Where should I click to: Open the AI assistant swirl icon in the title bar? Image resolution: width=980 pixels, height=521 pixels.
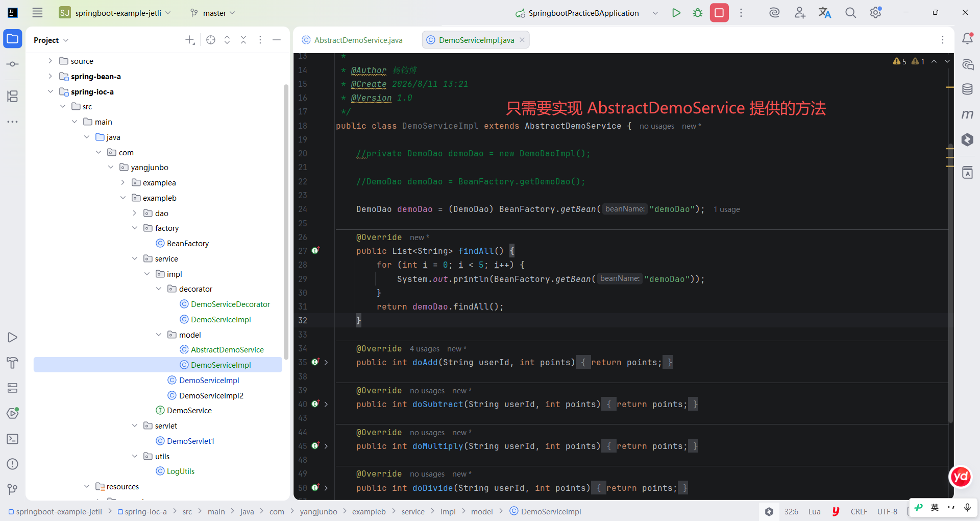click(x=774, y=13)
